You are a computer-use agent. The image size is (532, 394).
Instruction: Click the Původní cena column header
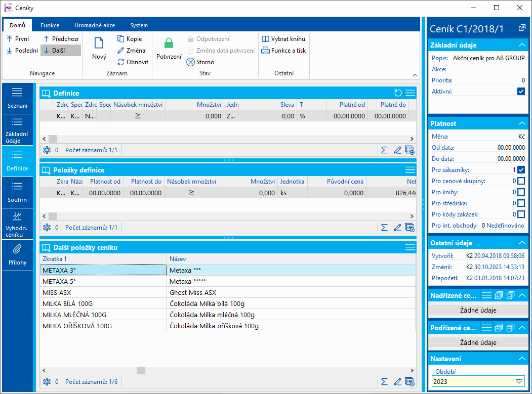[x=337, y=182]
